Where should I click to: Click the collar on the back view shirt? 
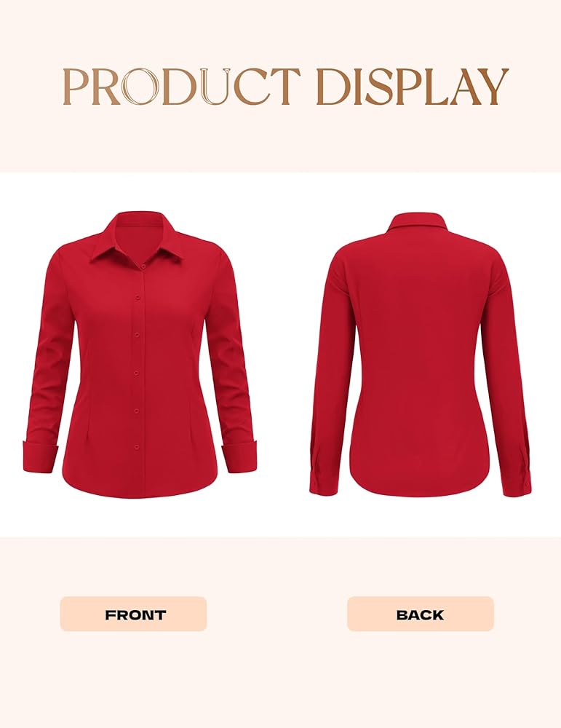pyautogui.click(x=419, y=222)
